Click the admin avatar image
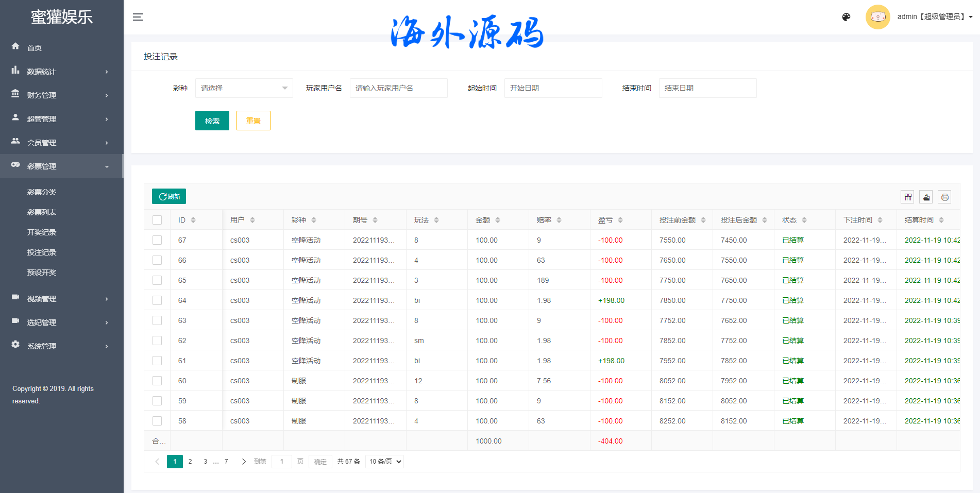980x493 pixels. coord(877,17)
